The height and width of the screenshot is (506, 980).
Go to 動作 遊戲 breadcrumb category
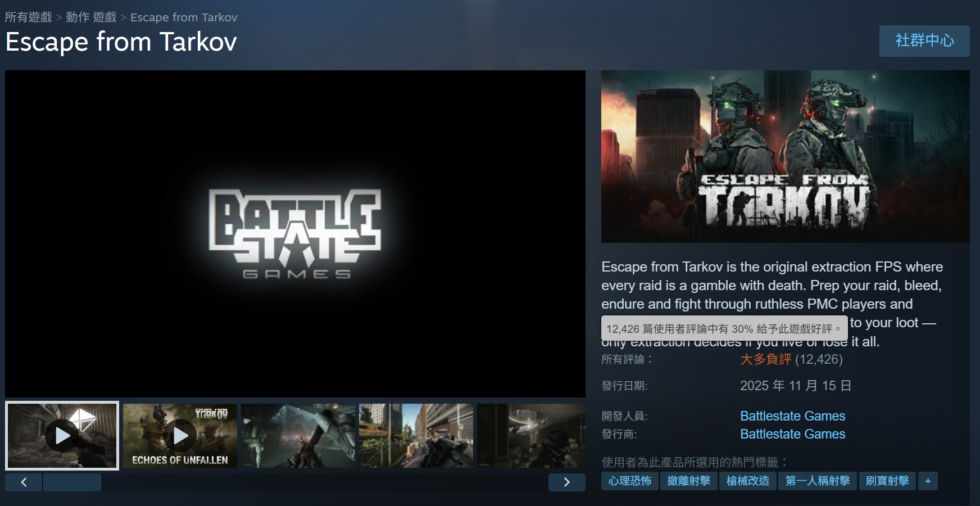(91, 17)
